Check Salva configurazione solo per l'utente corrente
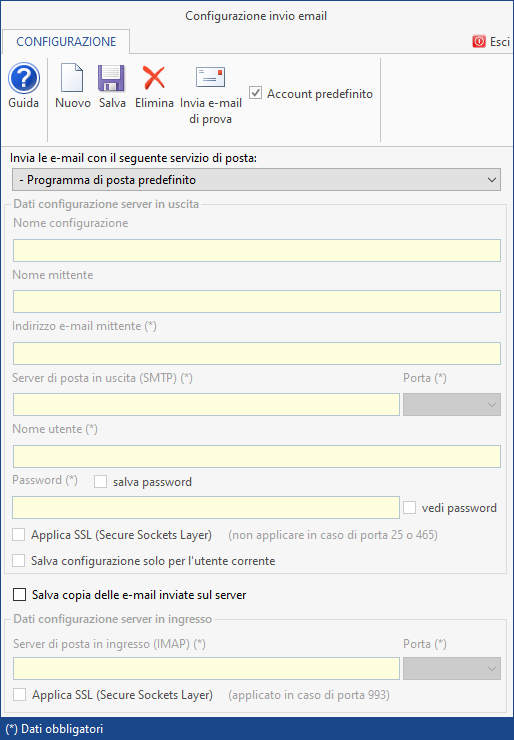This screenshot has height=740, width=514. click(x=18, y=561)
